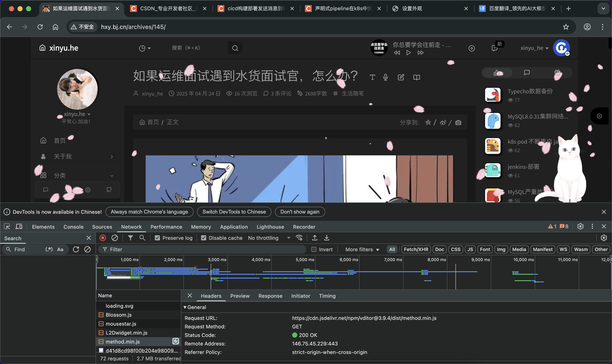Open the Timing tab of the request
The image size is (612, 364).
tap(327, 296)
